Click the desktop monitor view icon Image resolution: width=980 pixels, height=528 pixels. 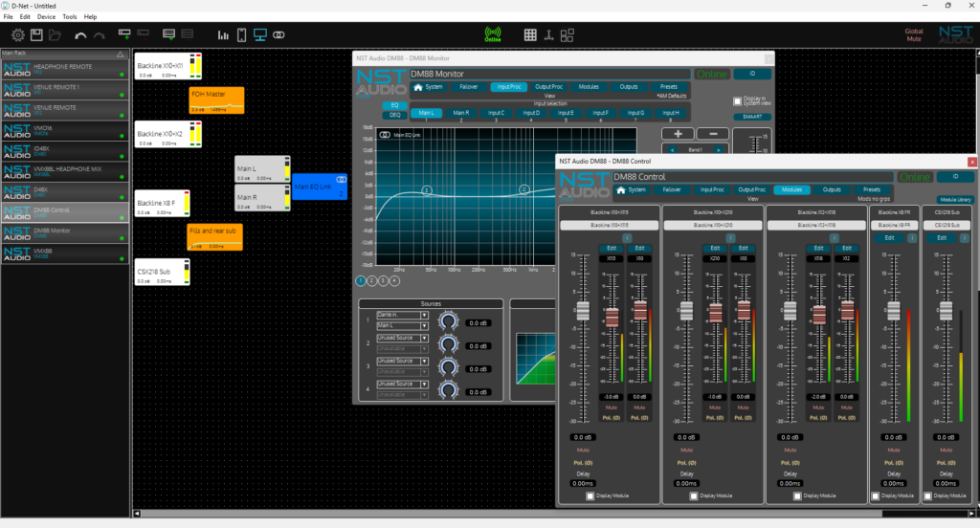click(x=260, y=35)
